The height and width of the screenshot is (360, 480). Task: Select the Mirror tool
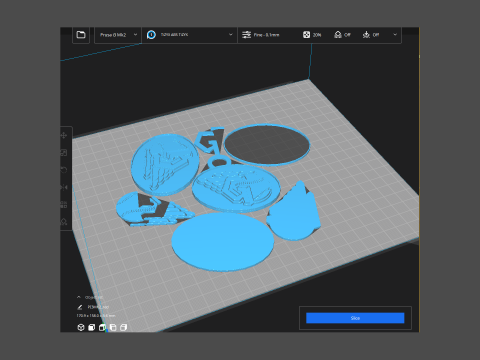point(64,187)
